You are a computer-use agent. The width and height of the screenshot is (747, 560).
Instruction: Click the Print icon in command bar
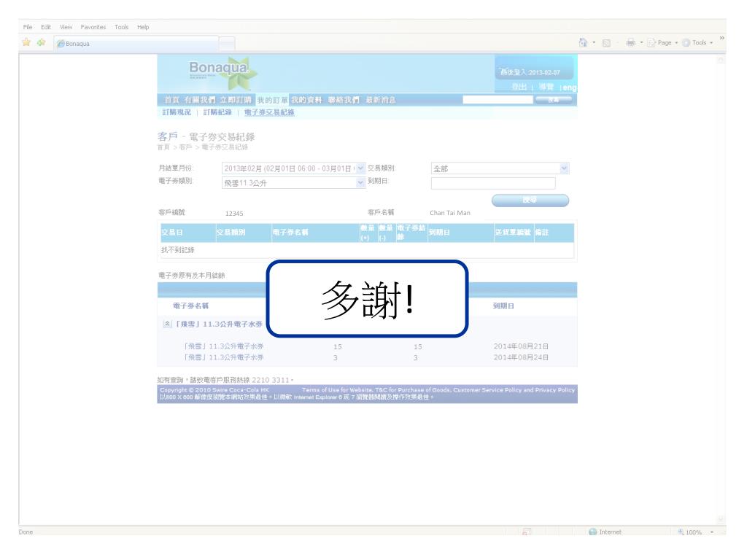pyautogui.click(x=631, y=43)
